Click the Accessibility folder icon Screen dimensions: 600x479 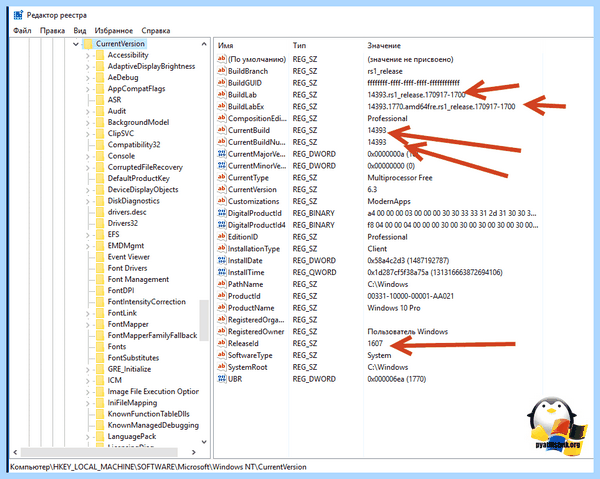click(100, 55)
